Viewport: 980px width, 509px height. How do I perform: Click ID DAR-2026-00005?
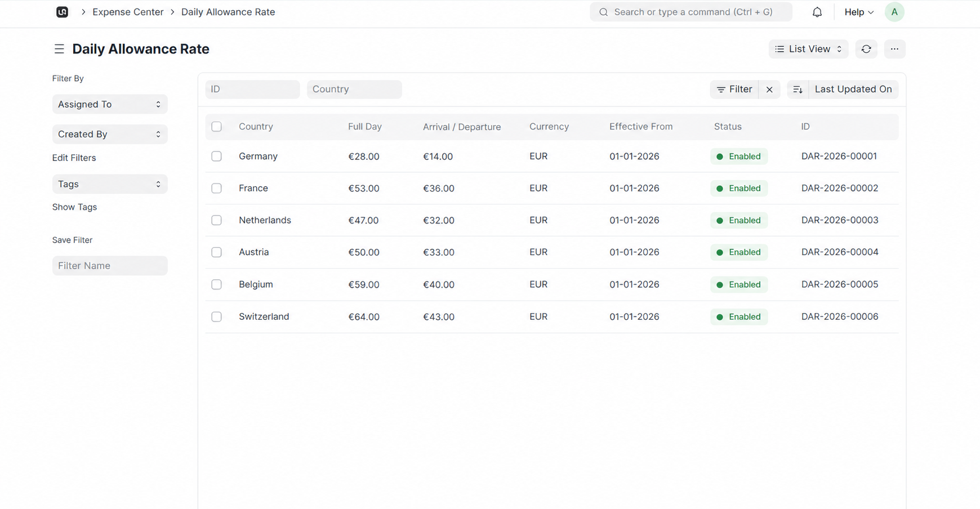click(840, 284)
